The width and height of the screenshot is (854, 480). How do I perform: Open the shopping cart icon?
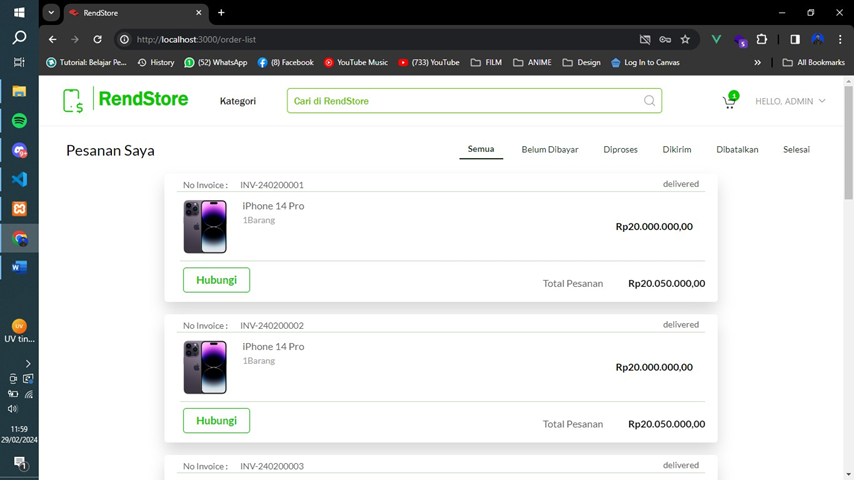(729, 101)
